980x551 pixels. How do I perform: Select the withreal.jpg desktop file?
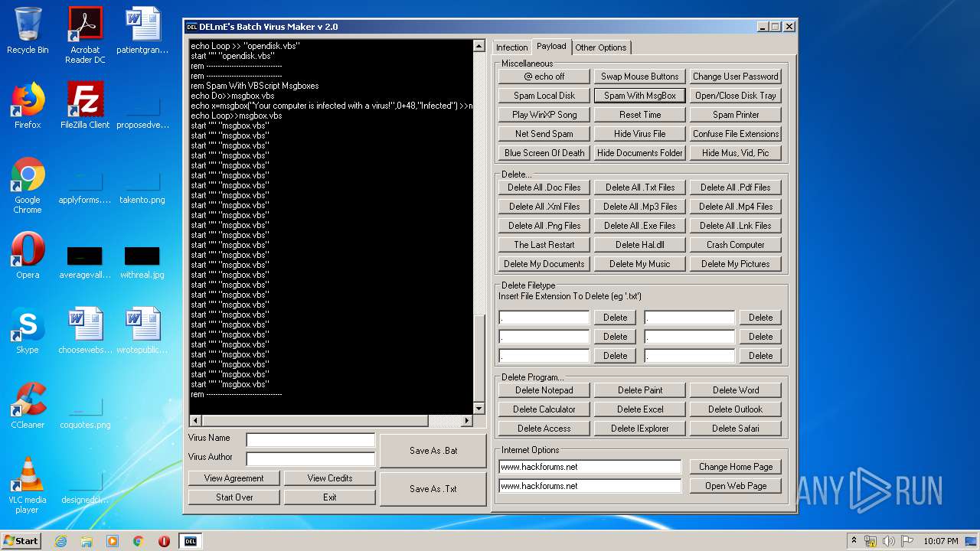point(142,262)
